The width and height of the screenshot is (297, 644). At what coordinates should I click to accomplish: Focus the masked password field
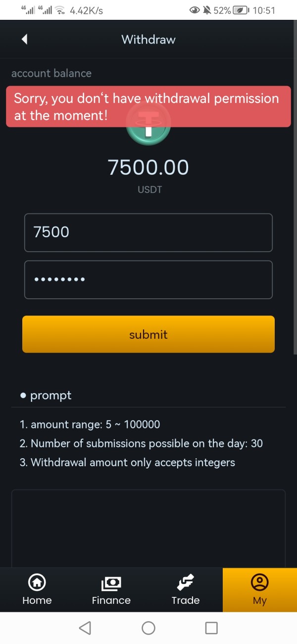[148, 280]
